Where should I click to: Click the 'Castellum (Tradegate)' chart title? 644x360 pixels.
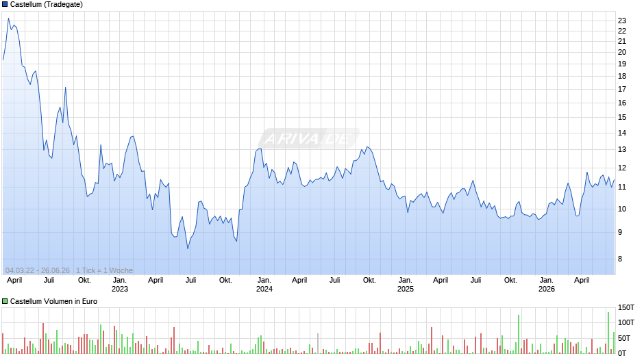pyautogui.click(x=47, y=5)
